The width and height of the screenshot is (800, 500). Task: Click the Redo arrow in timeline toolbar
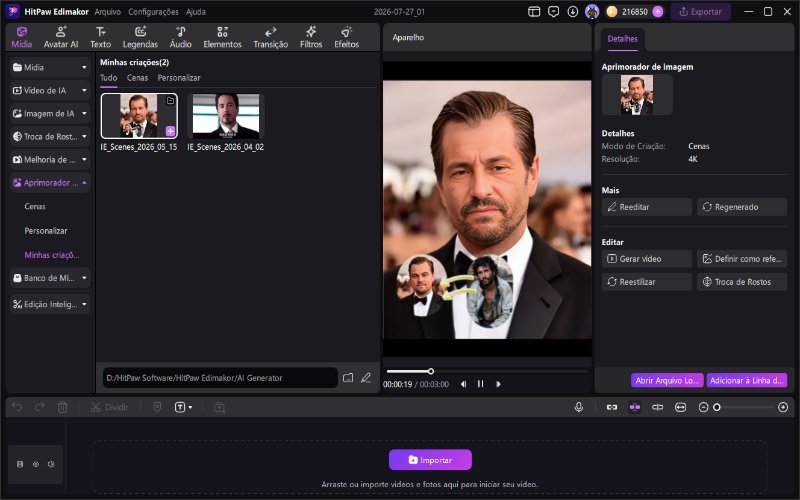(40, 407)
